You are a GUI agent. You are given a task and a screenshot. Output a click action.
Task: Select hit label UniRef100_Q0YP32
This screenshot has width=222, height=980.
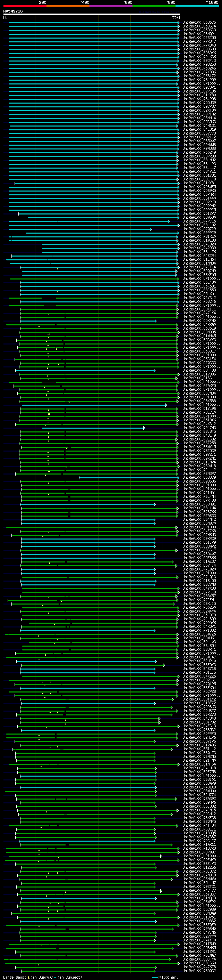coord(199,722)
